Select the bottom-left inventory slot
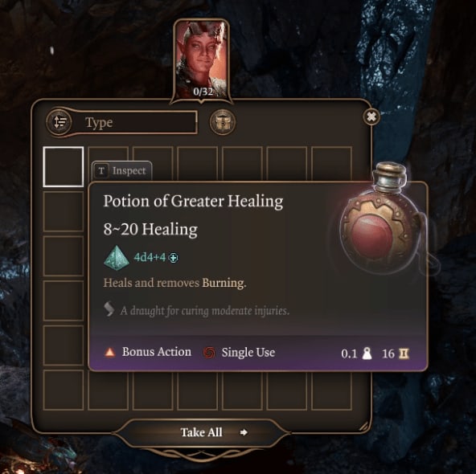This screenshot has height=474, width=476. click(x=64, y=390)
